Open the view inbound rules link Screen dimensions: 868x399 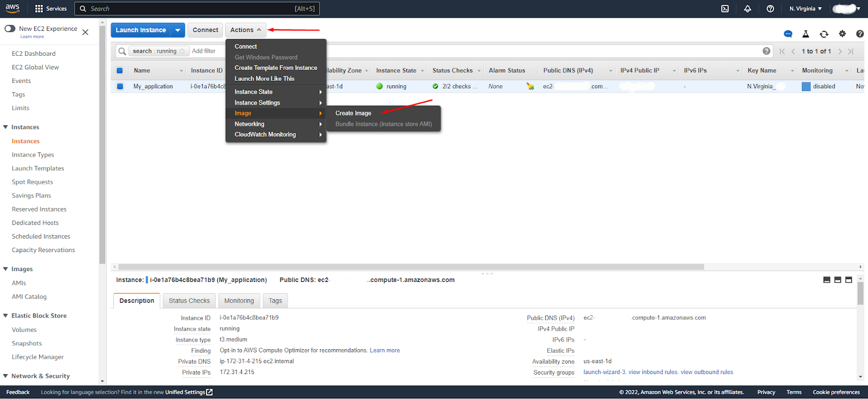click(x=653, y=372)
